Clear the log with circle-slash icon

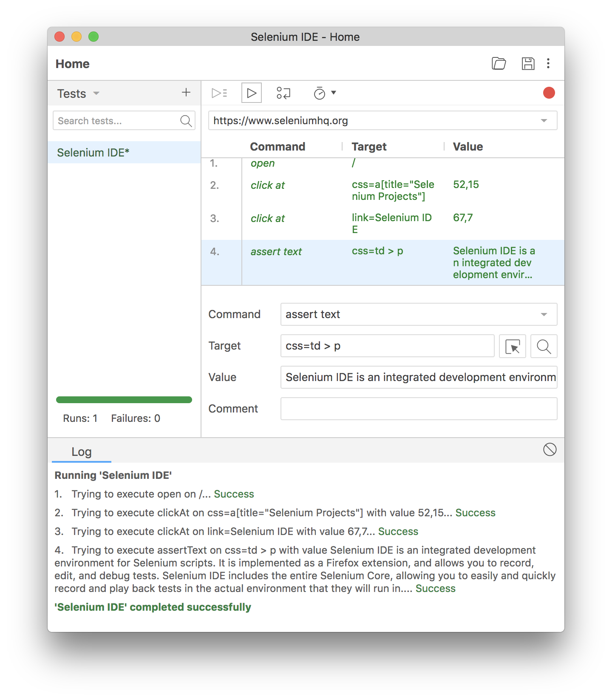[550, 450]
